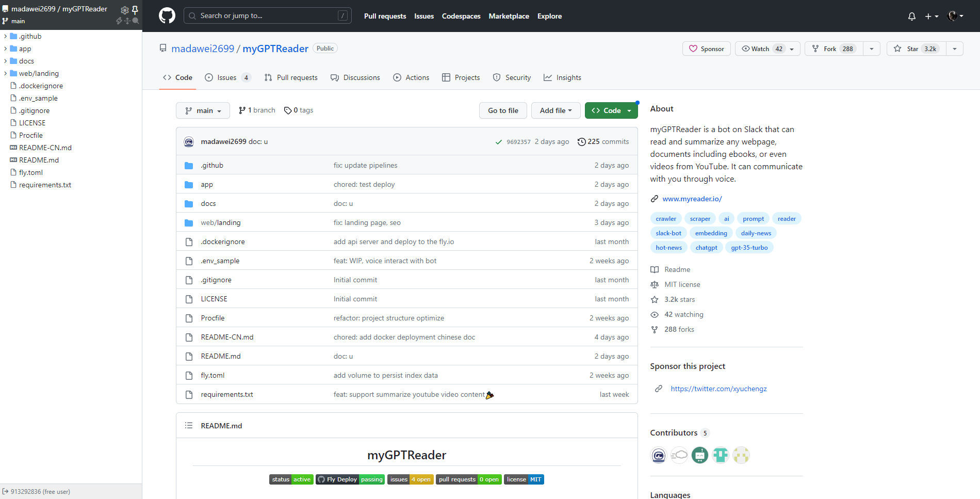Switch to the Security tab
The width and height of the screenshot is (980, 499).
512,77
